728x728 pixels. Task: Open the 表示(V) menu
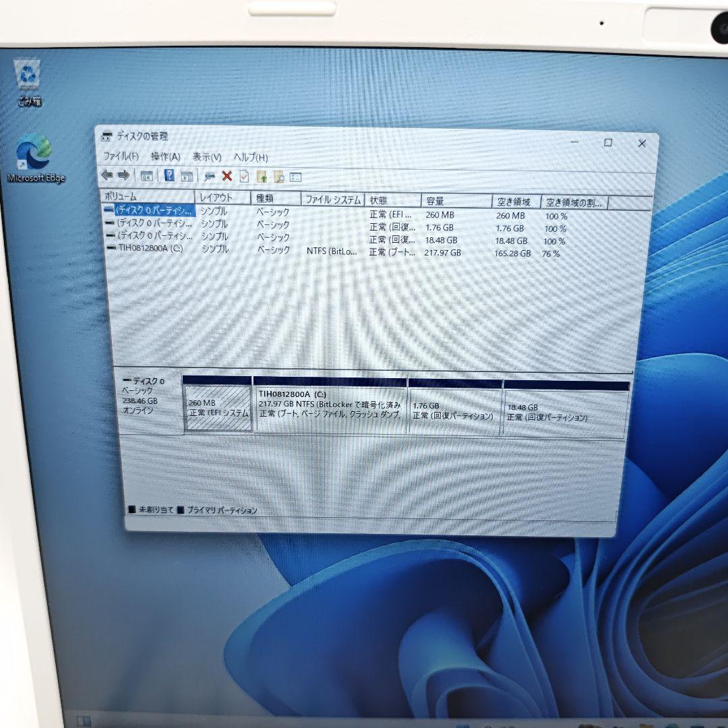tap(207, 156)
